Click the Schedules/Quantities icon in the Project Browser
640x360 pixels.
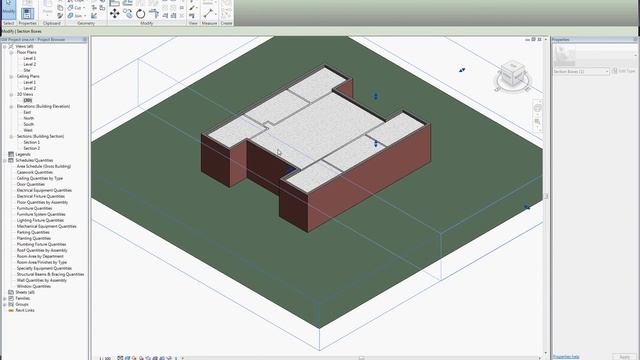click(11, 160)
